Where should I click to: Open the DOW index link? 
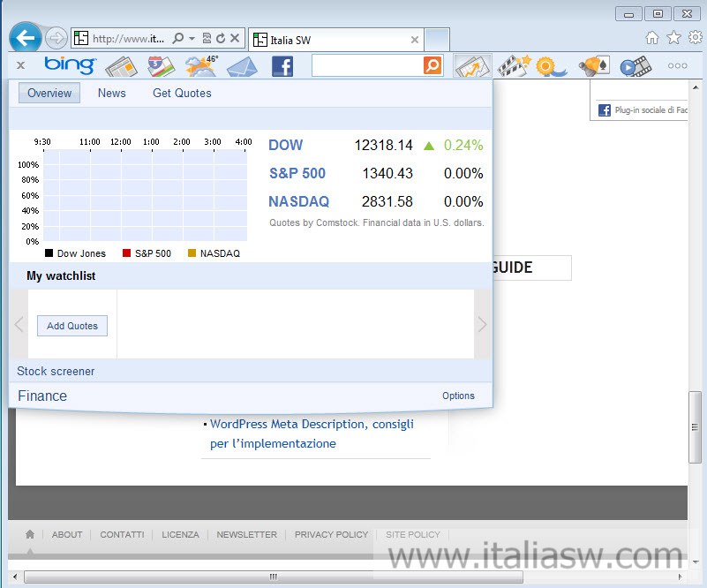[286, 145]
